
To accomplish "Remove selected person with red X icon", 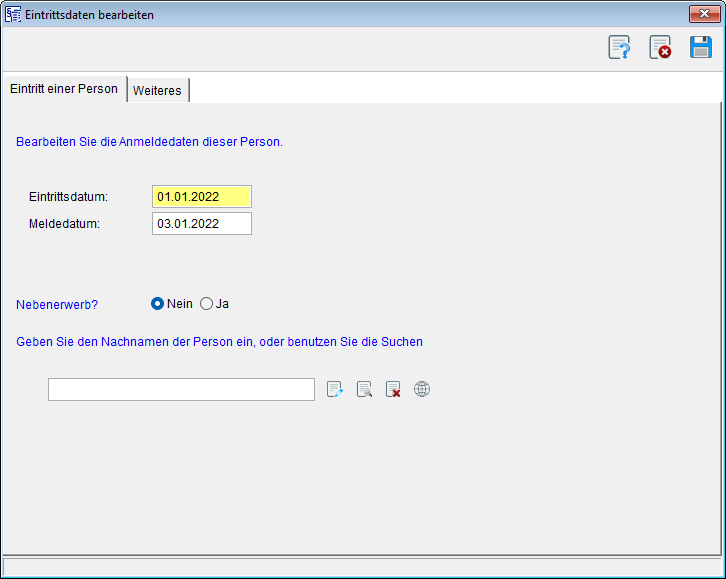I will [x=393, y=390].
